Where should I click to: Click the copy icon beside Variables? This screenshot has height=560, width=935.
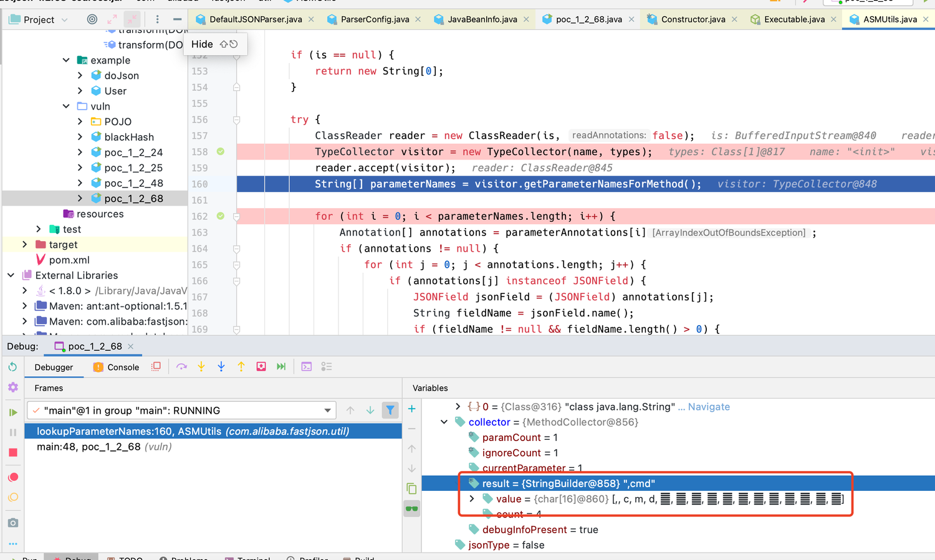[x=411, y=488]
